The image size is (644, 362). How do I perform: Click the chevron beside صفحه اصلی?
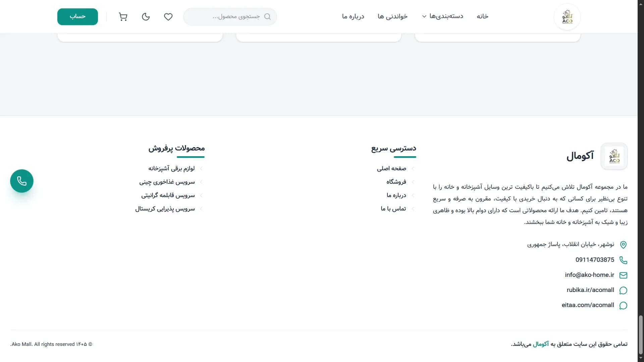[413, 169]
